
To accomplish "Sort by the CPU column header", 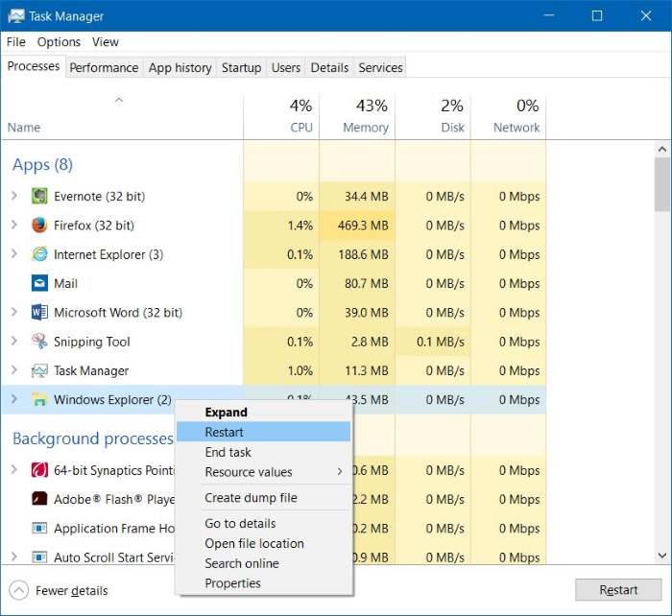I will [281, 116].
